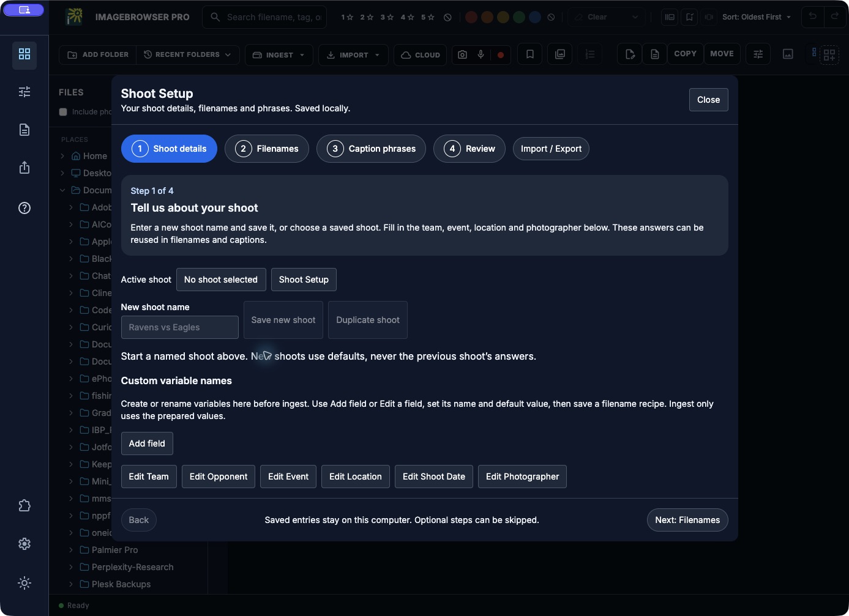The height and width of the screenshot is (616, 849).
Task: Open the adjustments sliders sidebar icon
Action: pyautogui.click(x=24, y=92)
